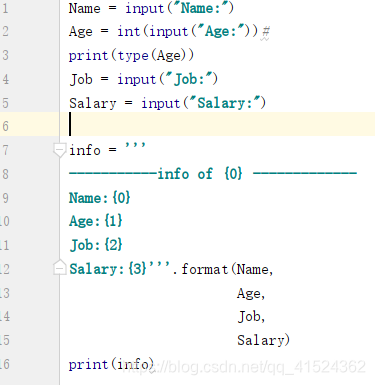Click line number 1 in the gutter
The image size is (375, 385).
[5, 8]
